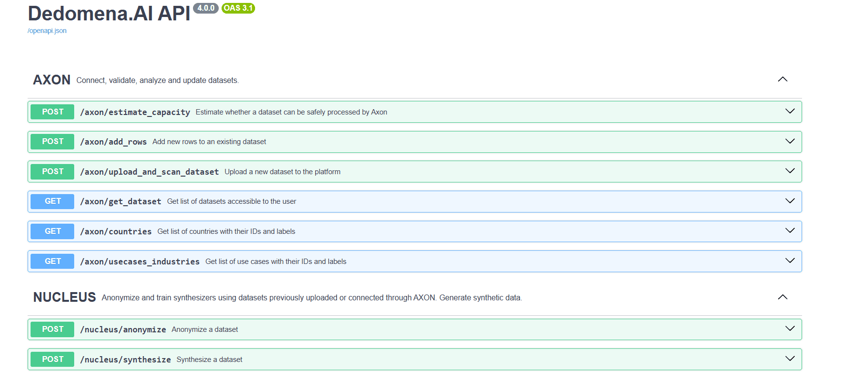
Task: Click the 4.0.0 version badge
Action: (x=206, y=8)
